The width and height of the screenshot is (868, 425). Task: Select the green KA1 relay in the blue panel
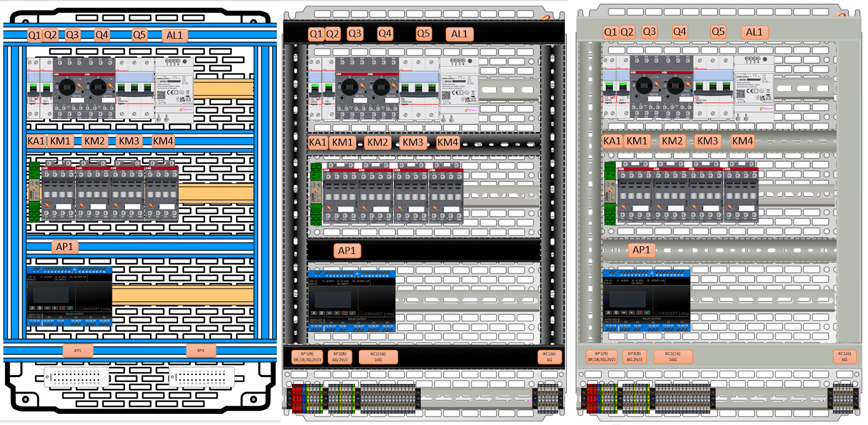tap(34, 191)
